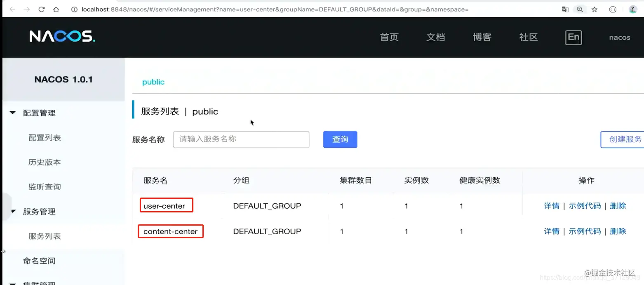
Task: Open 命名空间 in the sidebar
Action: (x=39, y=261)
